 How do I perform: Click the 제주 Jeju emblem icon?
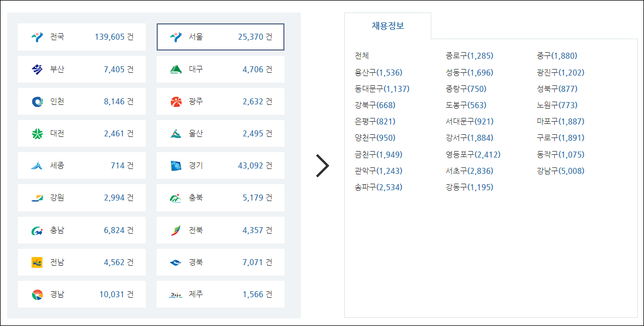(176, 294)
